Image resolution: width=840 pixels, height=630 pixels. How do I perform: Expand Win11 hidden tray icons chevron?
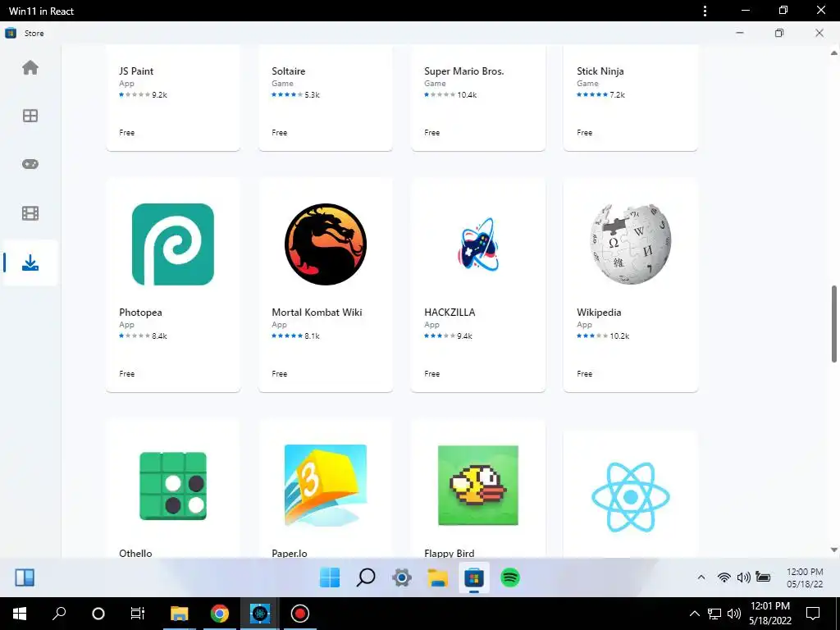(x=701, y=577)
